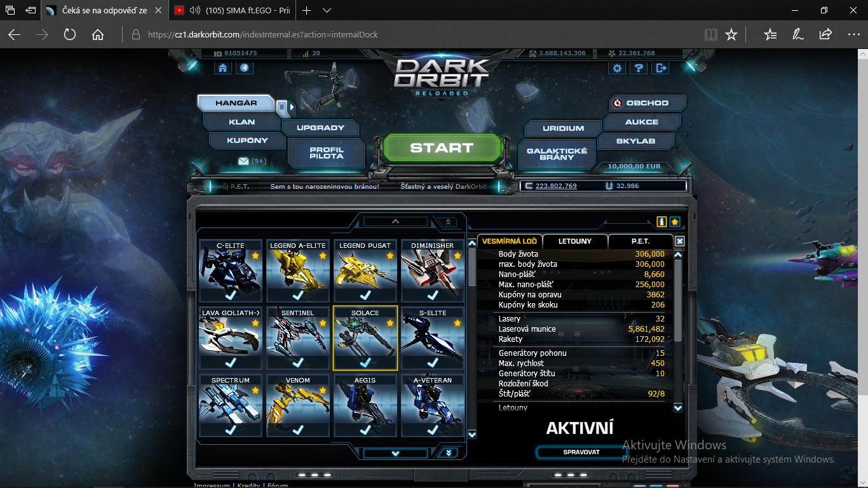
Task: Toggle the favorite star on LEGEND A-ELITE
Action: tap(322, 255)
